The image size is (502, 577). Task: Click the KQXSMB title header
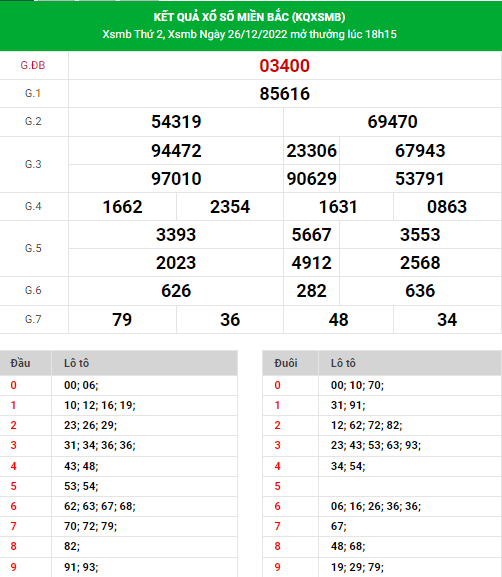coord(250,17)
